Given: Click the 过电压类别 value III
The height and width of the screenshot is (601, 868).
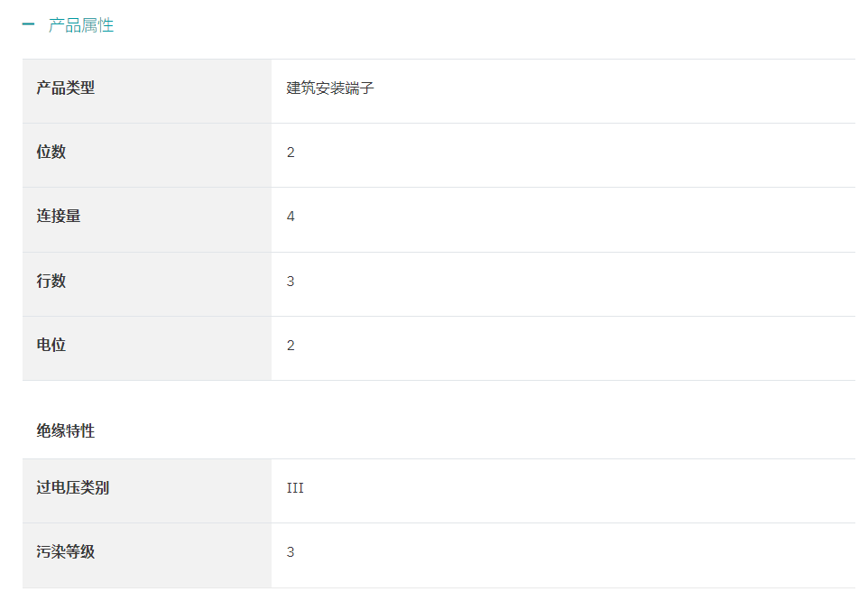Looking at the screenshot, I should click(295, 487).
